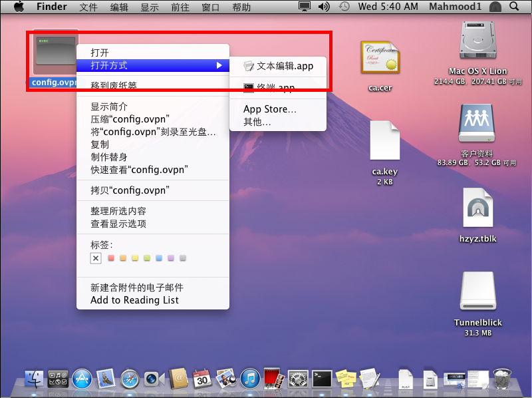Open the 前往 menu
The image size is (532, 398).
tap(180, 7)
